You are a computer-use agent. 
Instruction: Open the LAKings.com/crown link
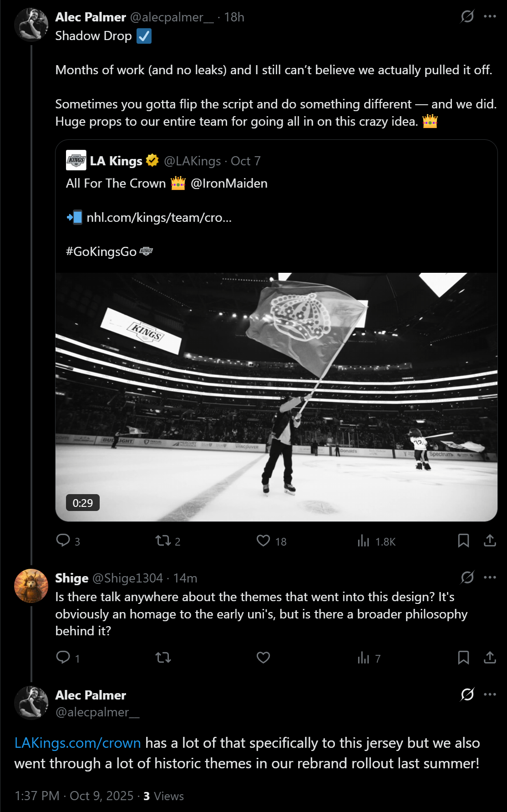coord(77,743)
